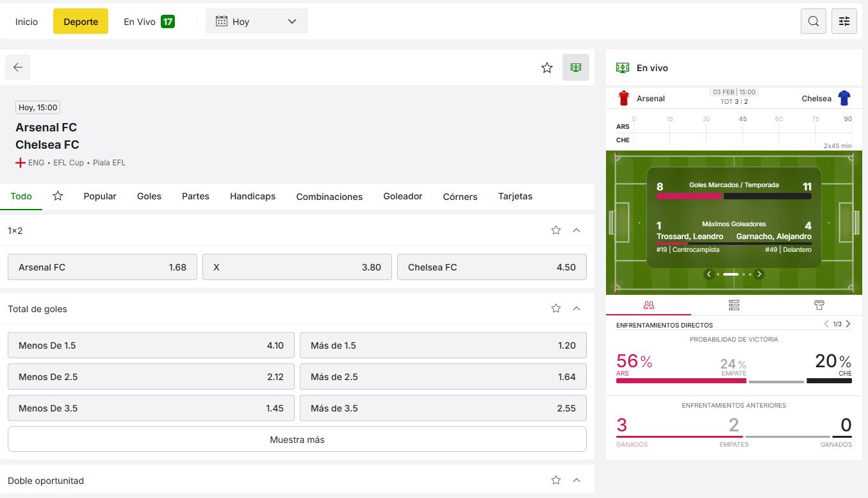
Task: Toggle the live pitch tracker icon
Action: point(576,67)
